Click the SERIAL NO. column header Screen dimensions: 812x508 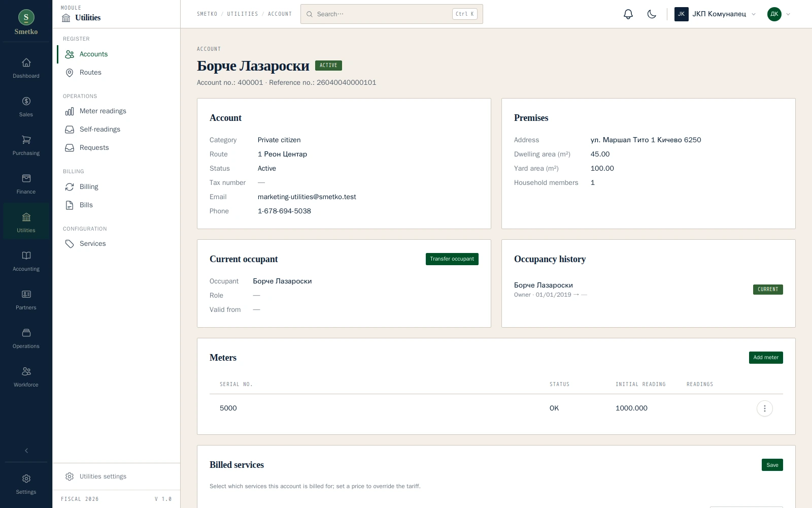coord(236,385)
